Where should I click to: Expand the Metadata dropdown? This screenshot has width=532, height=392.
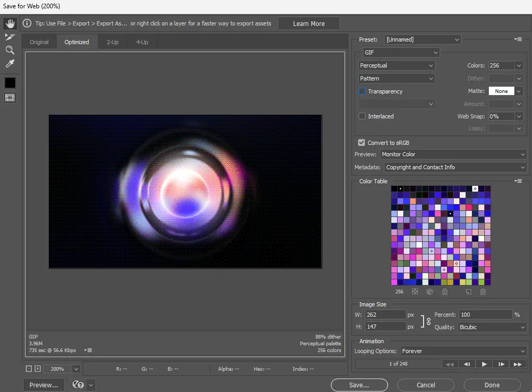click(455, 167)
